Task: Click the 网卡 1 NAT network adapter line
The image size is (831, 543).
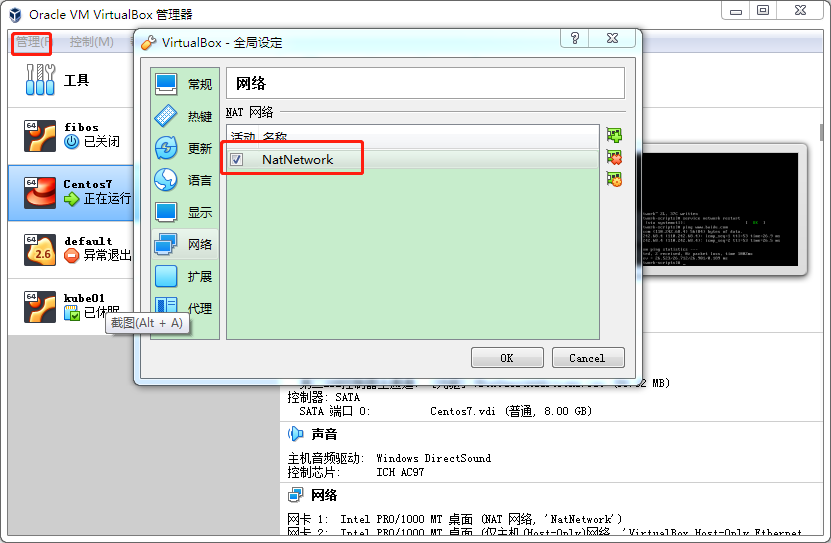Action: point(455,519)
